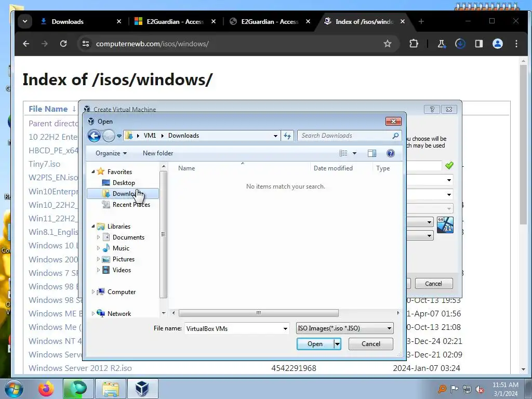
Task: Click the File name input box
Action: (x=233, y=328)
